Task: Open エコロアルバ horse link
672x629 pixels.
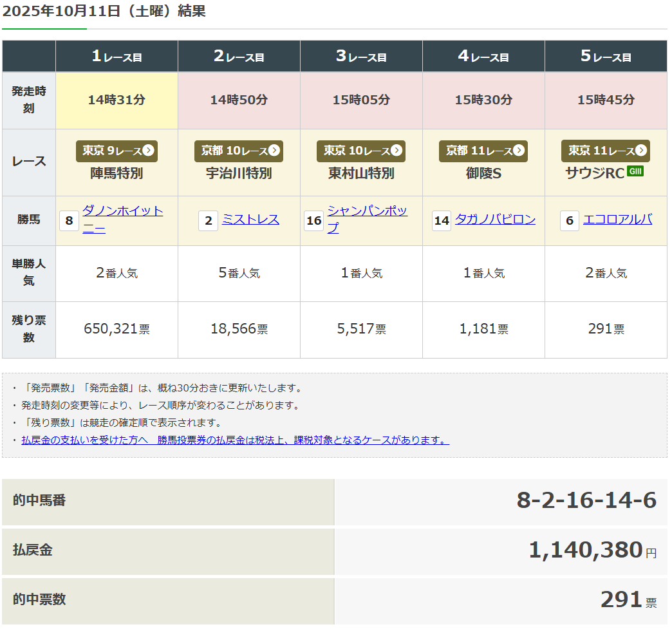Action: pyautogui.click(x=617, y=220)
